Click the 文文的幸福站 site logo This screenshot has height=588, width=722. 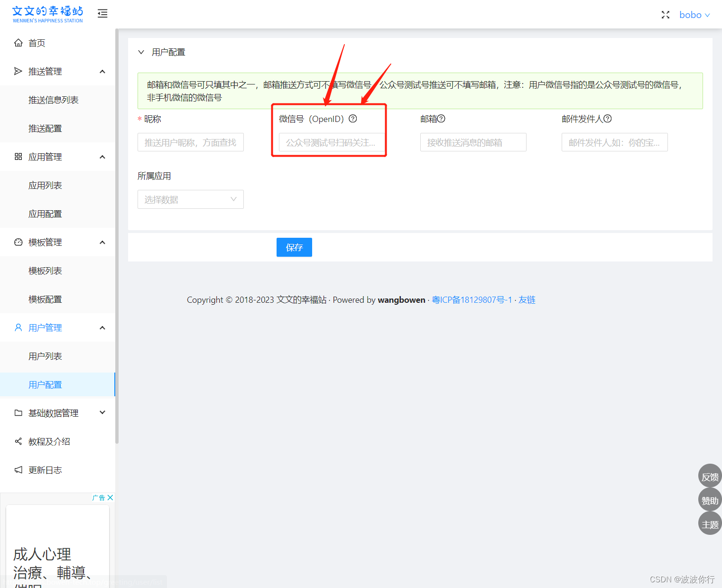[x=47, y=14]
